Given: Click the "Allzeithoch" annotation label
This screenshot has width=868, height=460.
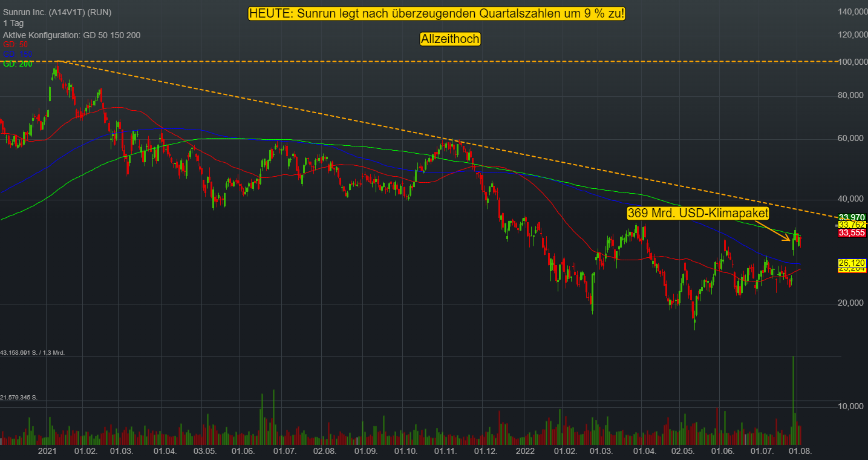Looking at the screenshot, I should tap(450, 39).
